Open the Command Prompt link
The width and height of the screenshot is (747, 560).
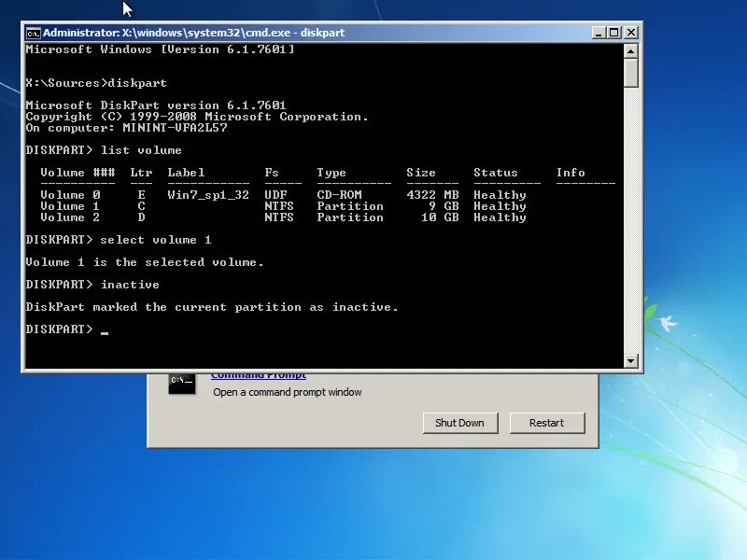coord(259,376)
